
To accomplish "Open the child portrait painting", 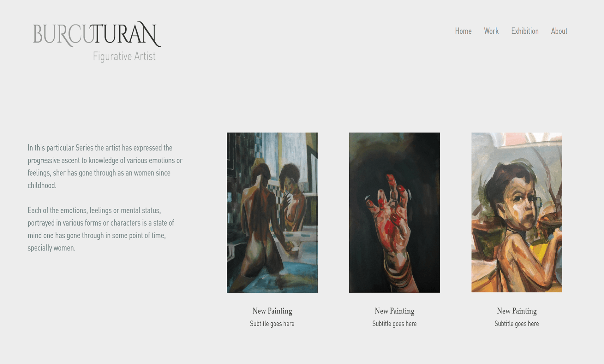I will point(517,212).
